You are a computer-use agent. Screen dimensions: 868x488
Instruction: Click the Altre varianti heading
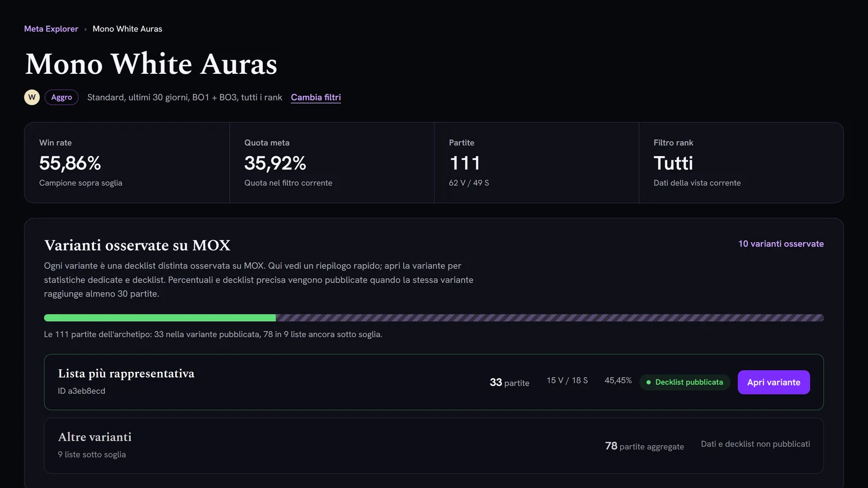[95, 437]
